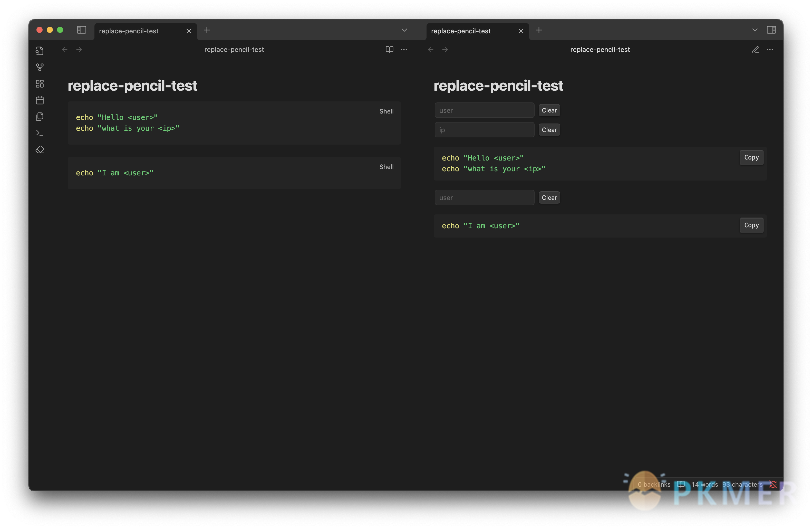Open daily note calendar icon

coord(40,100)
